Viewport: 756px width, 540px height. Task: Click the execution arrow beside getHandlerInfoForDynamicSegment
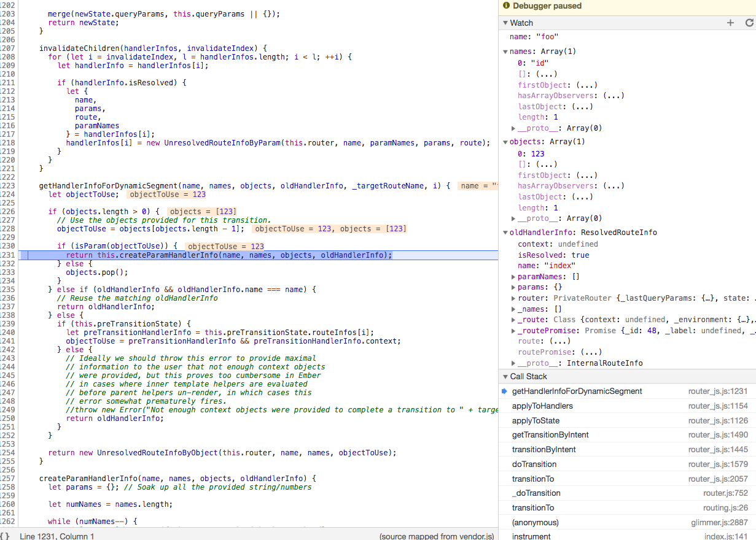coord(505,390)
